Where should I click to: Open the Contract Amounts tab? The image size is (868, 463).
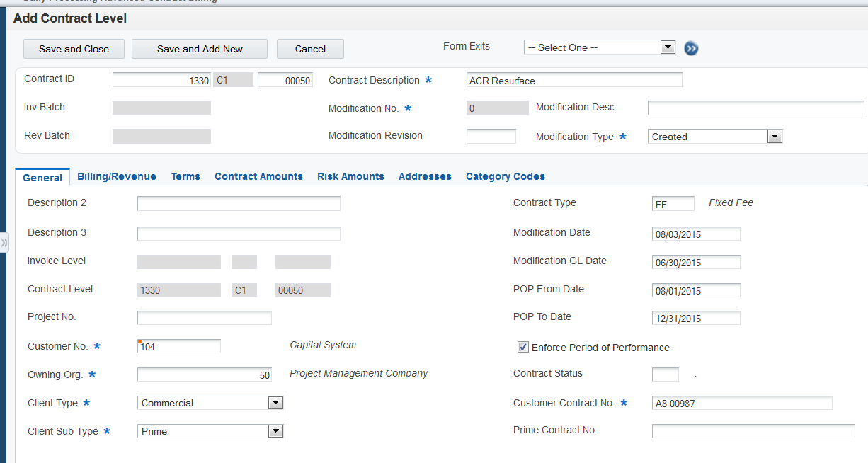[258, 176]
